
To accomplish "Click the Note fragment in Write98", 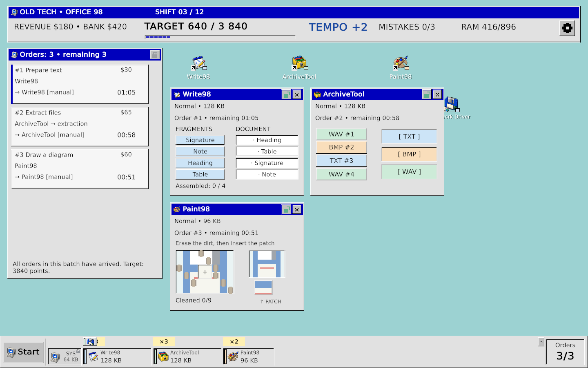I will pyautogui.click(x=200, y=151).
